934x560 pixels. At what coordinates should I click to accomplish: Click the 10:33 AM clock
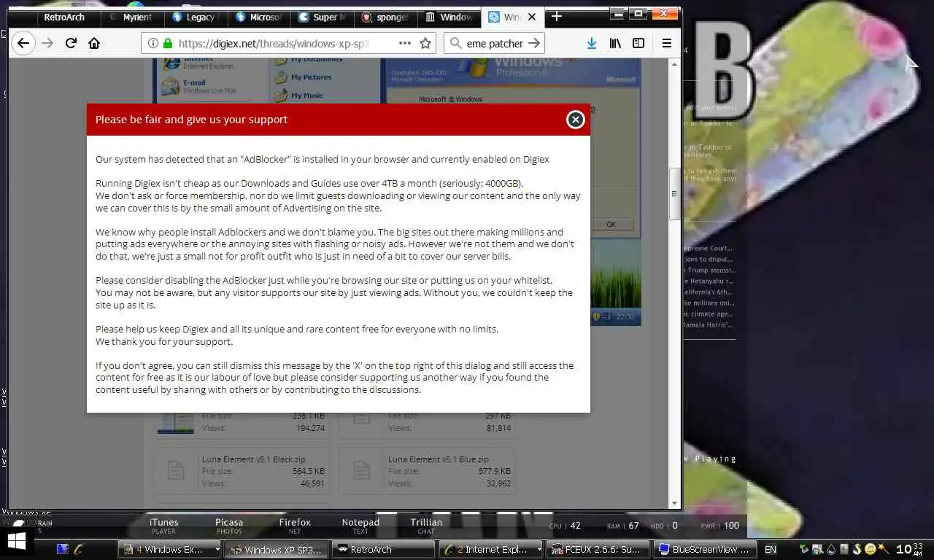tap(909, 548)
